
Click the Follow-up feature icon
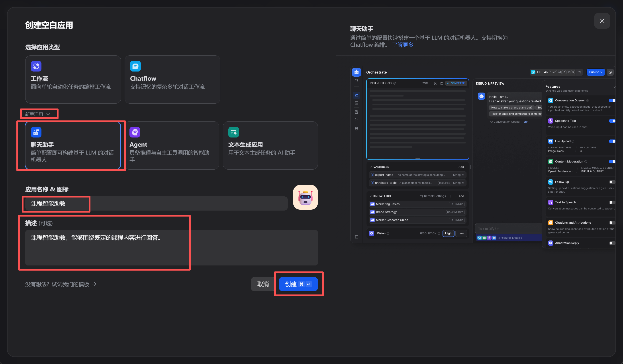551,182
